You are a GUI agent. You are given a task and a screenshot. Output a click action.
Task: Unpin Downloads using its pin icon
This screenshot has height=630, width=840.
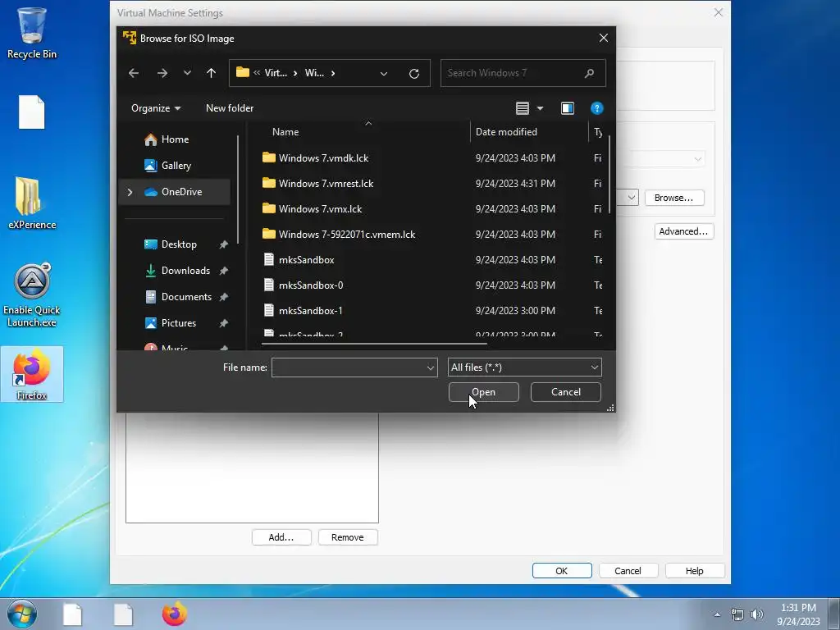pyautogui.click(x=223, y=271)
